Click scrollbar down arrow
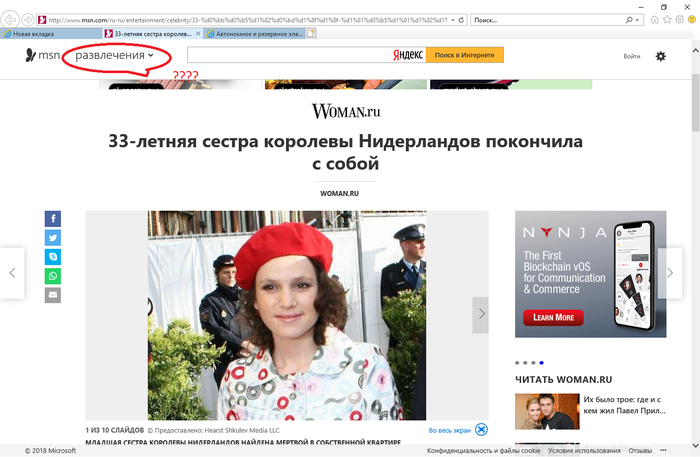Screen dimensions: 700x457 click(x=696, y=445)
